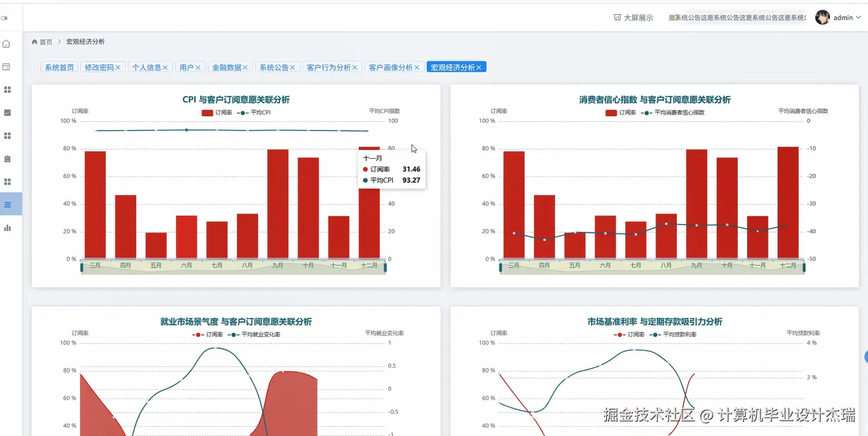Click the admin avatar picture
Image resolution: width=868 pixels, height=436 pixels.
(823, 17)
